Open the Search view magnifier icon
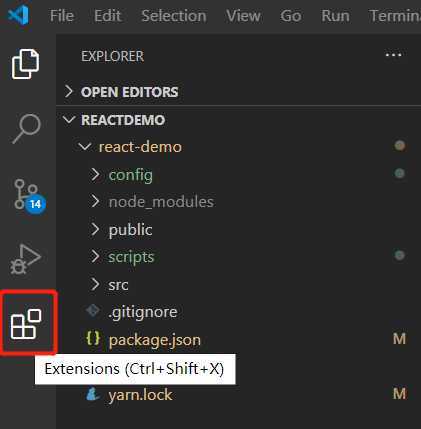 pos(26,128)
